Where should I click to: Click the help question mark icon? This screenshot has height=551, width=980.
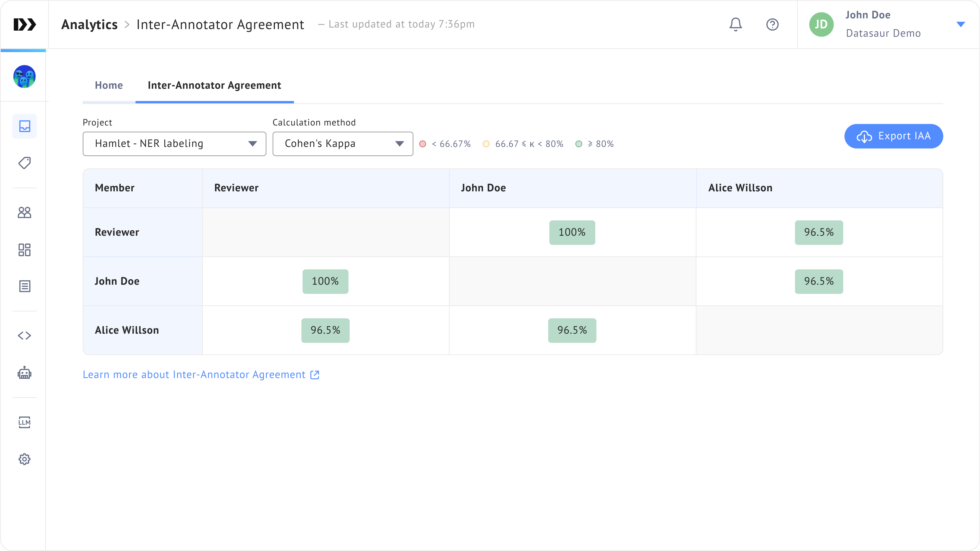pyautogui.click(x=772, y=24)
